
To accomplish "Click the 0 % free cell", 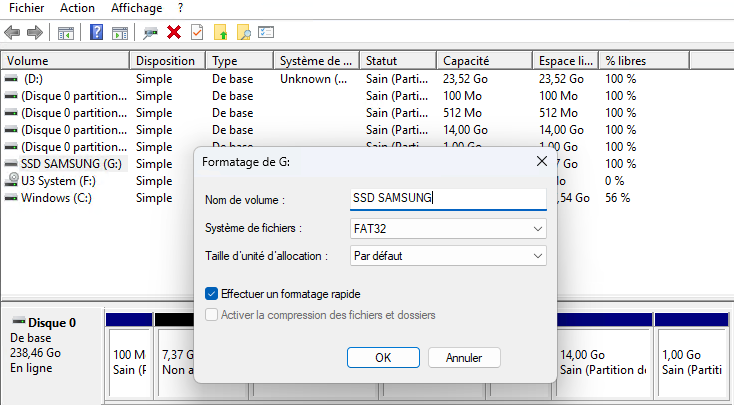I will click(x=615, y=181).
